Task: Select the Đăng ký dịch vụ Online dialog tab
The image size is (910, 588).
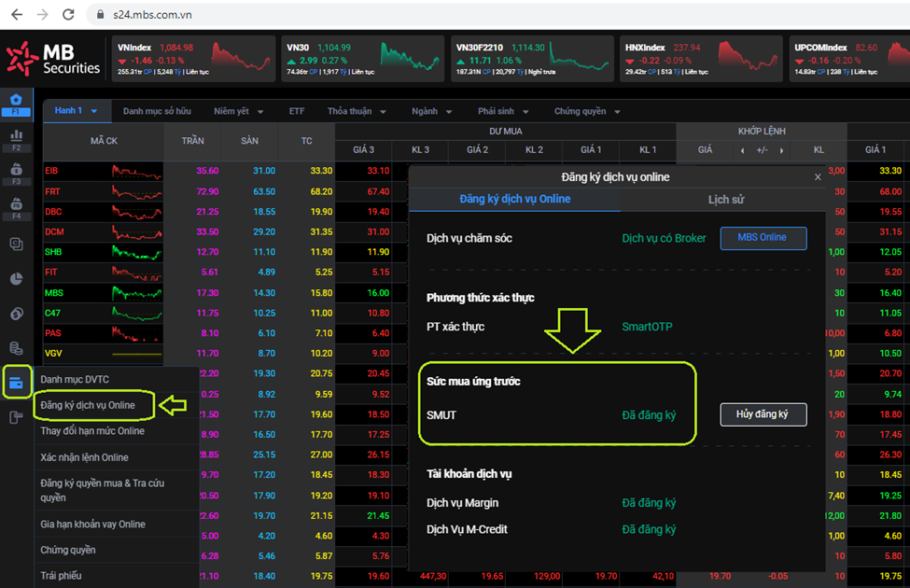Action: [x=515, y=199]
